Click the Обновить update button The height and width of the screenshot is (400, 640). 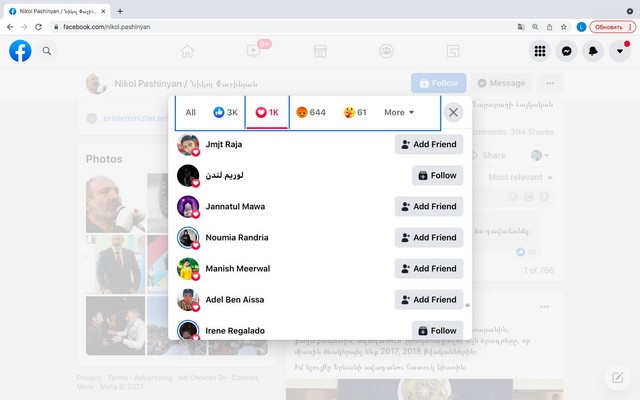[x=612, y=27]
